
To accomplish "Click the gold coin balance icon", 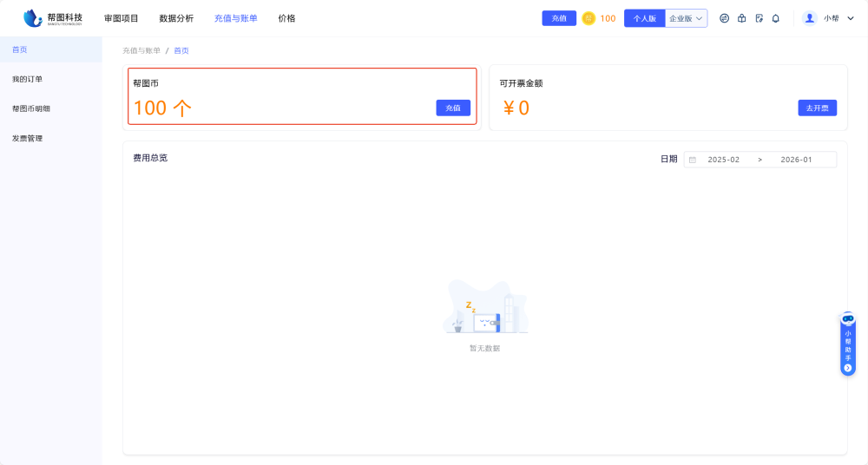I will [589, 18].
